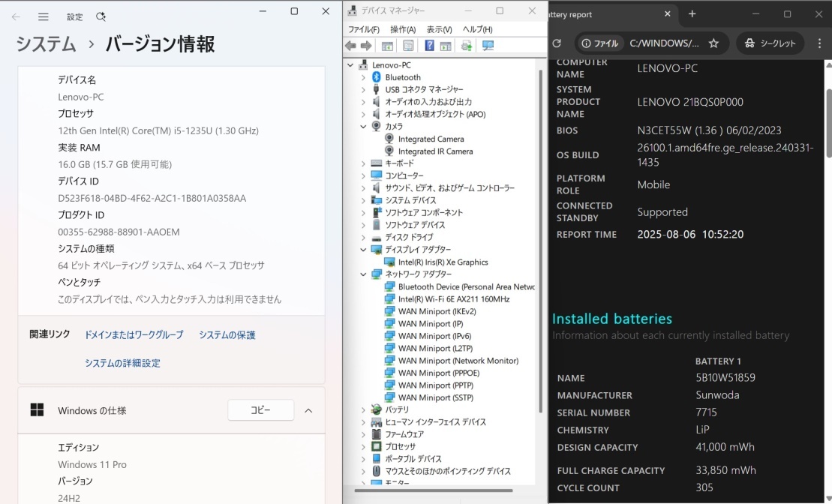Click the 41,000 mWh design capacity value
Image resolution: width=832 pixels, height=504 pixels.
[725, 447]
